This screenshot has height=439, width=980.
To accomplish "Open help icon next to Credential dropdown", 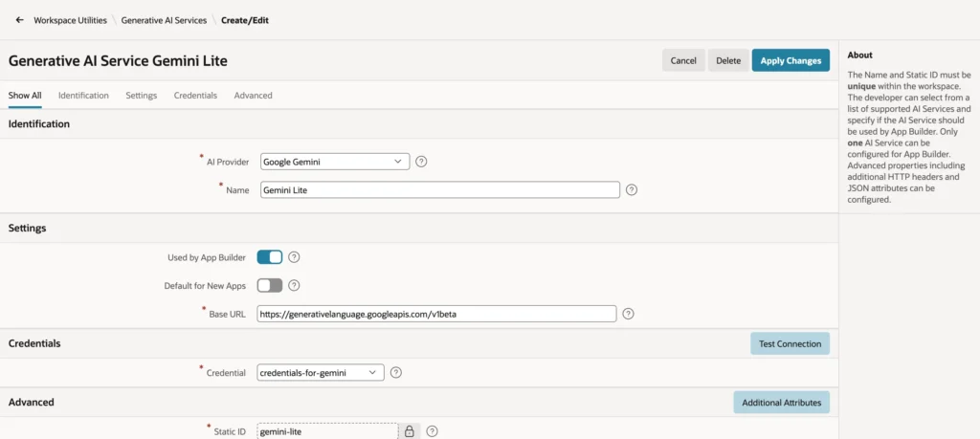I will tap(395, 373).
